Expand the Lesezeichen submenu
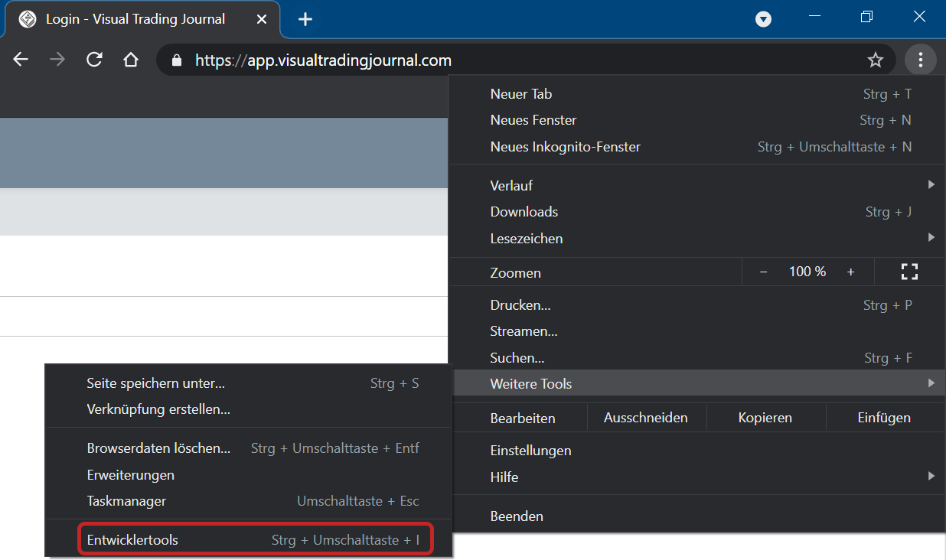The image size is (946, 560). [695, 239]
